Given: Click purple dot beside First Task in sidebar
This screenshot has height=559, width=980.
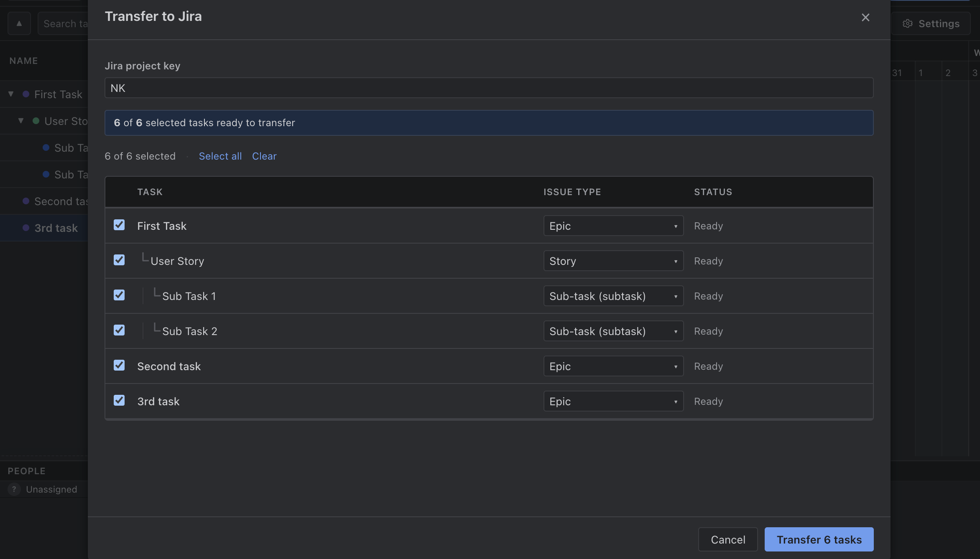Looking at the screenshot, I should click(x=26, y=94).
